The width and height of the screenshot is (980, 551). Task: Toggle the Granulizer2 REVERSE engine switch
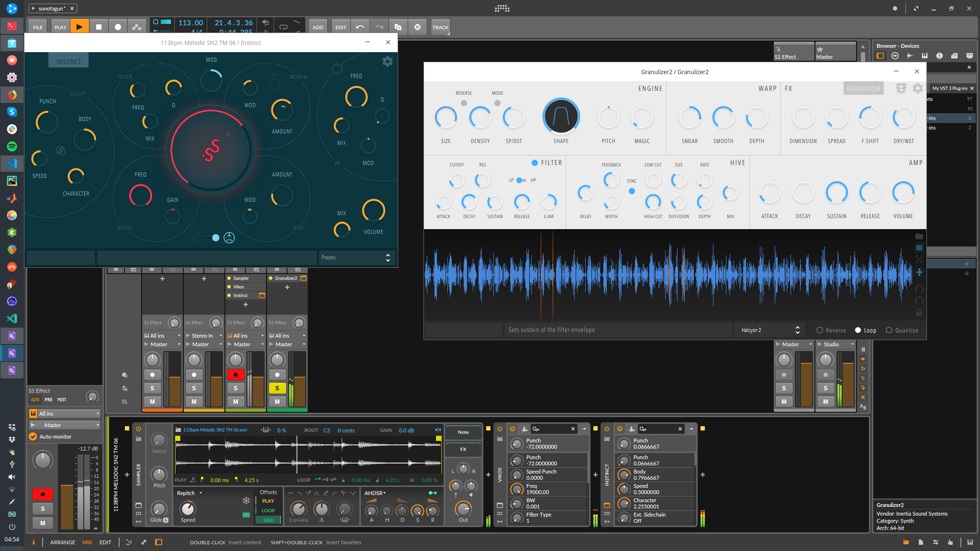464,103
